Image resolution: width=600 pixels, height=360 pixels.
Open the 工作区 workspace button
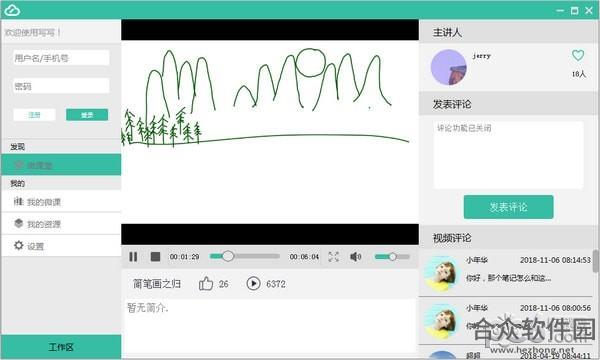tap(61, 347)
